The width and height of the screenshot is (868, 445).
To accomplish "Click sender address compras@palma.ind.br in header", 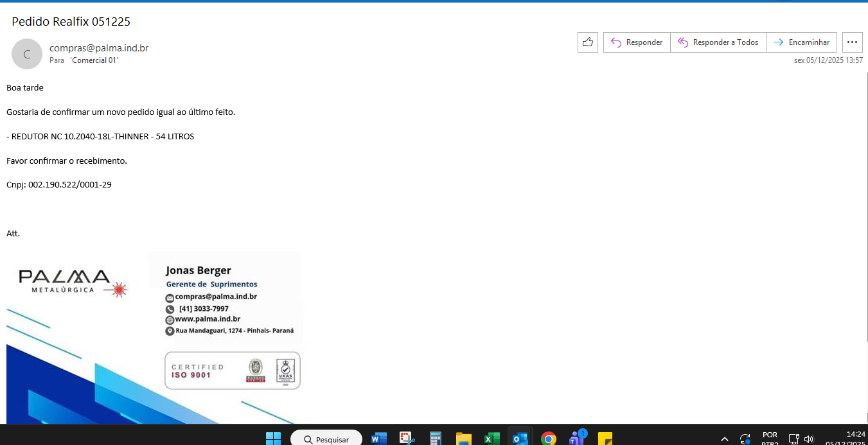I will (99, 48).
